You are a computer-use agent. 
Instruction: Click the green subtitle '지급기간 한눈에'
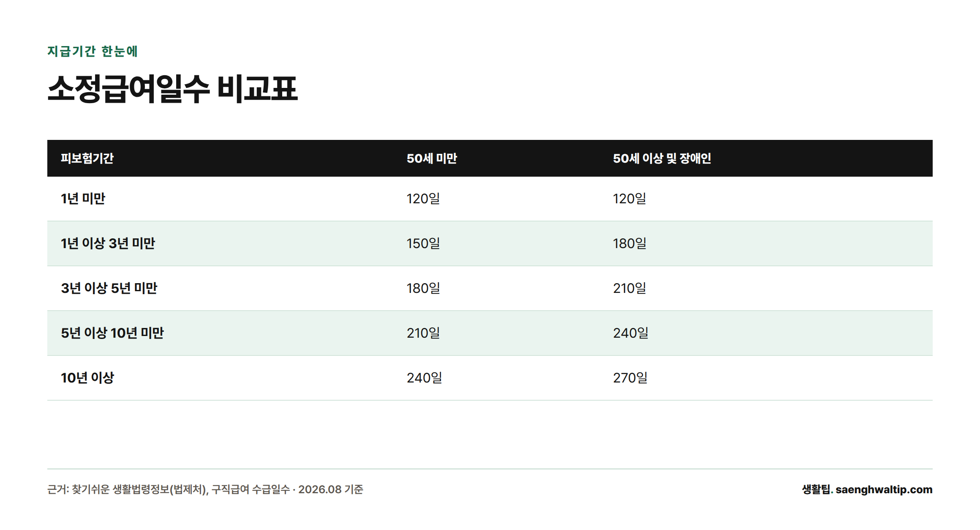[x=93, y=51]
